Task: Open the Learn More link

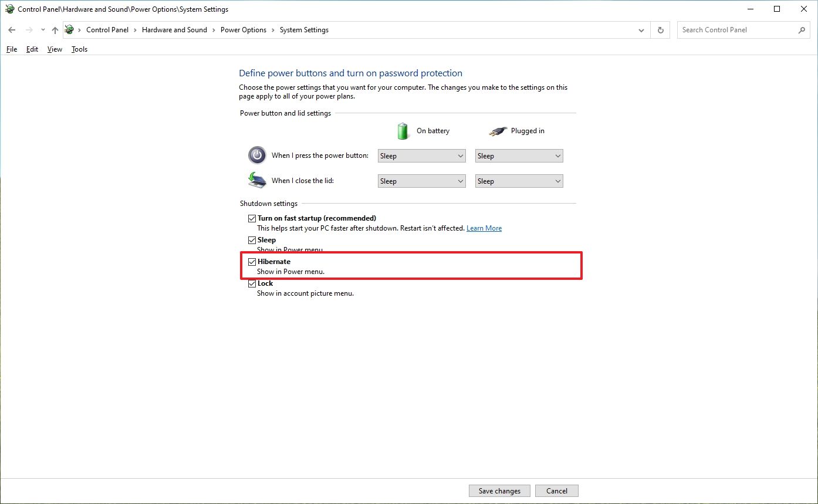Action: [x=484, y=228]
